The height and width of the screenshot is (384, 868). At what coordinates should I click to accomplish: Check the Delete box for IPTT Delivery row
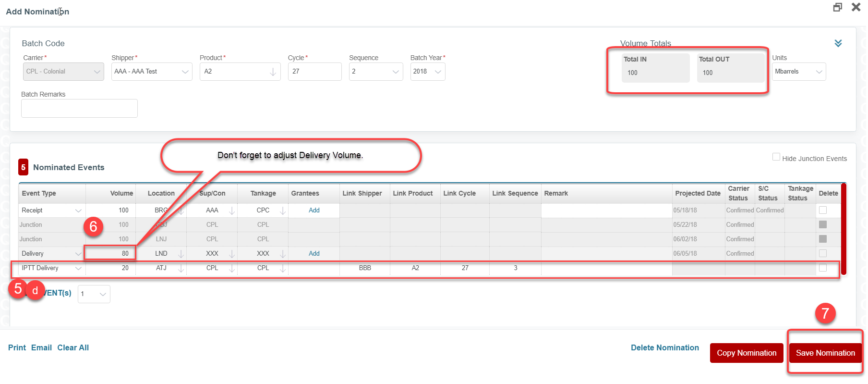point(823,268)
